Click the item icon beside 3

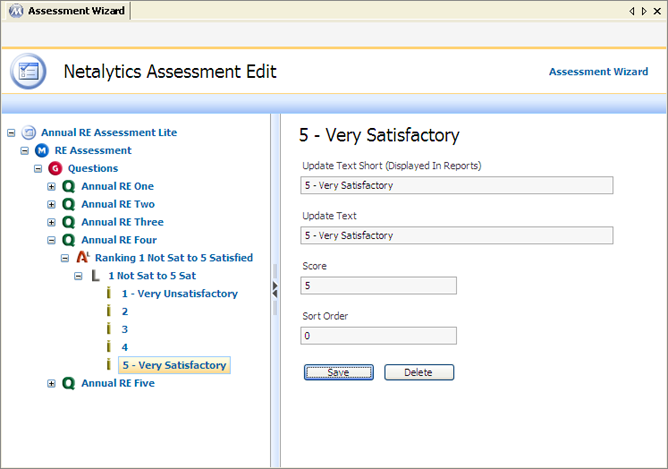click(109, 329)
